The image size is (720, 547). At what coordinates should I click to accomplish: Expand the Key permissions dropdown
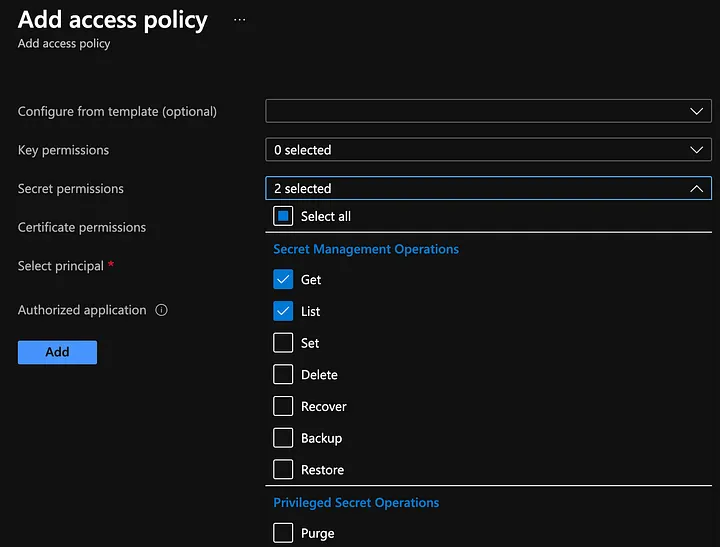point(488,150)
